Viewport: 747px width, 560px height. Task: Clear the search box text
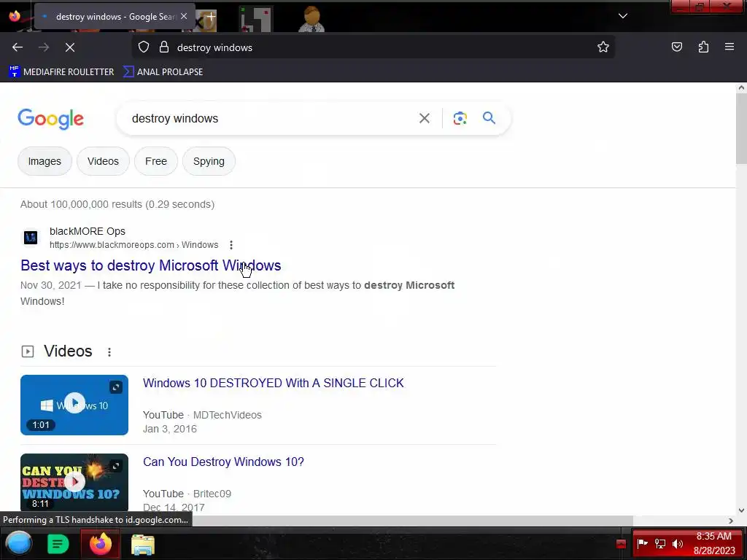[x=424, y=118]
